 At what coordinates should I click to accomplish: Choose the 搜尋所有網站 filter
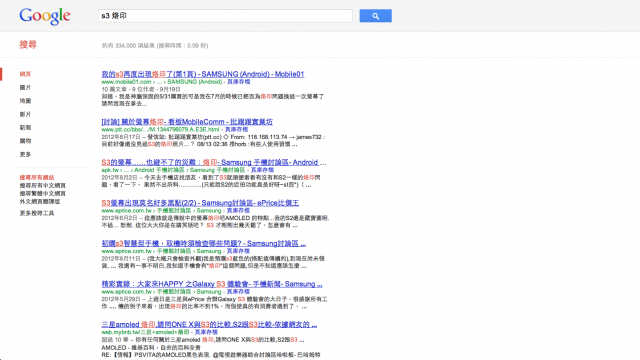tap(37, 178)
